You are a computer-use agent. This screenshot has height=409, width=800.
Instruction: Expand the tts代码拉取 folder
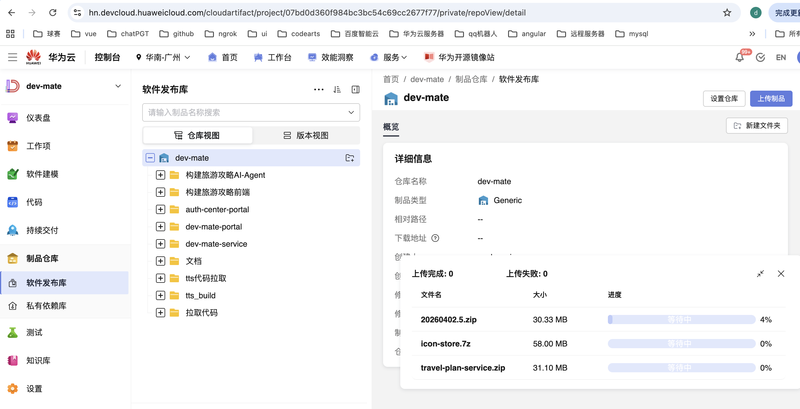coord(160,278)
